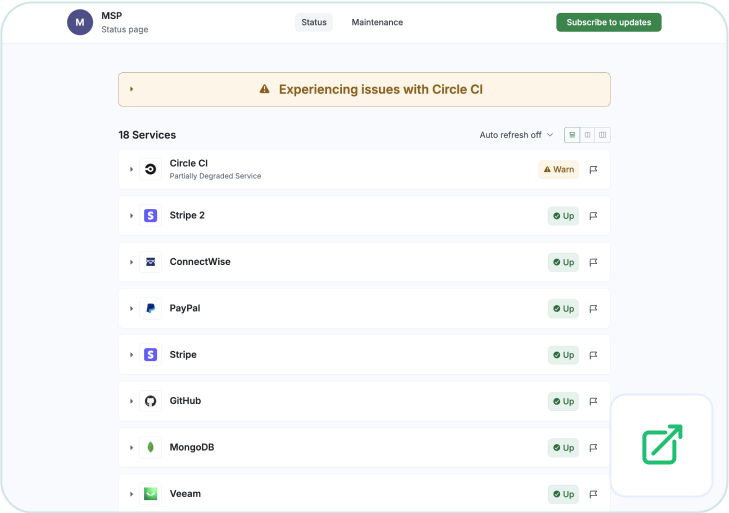Viewport: 729px width, 513px height.
Task: Expand the Stripe 2 service row
Action: tap(132, 216)
